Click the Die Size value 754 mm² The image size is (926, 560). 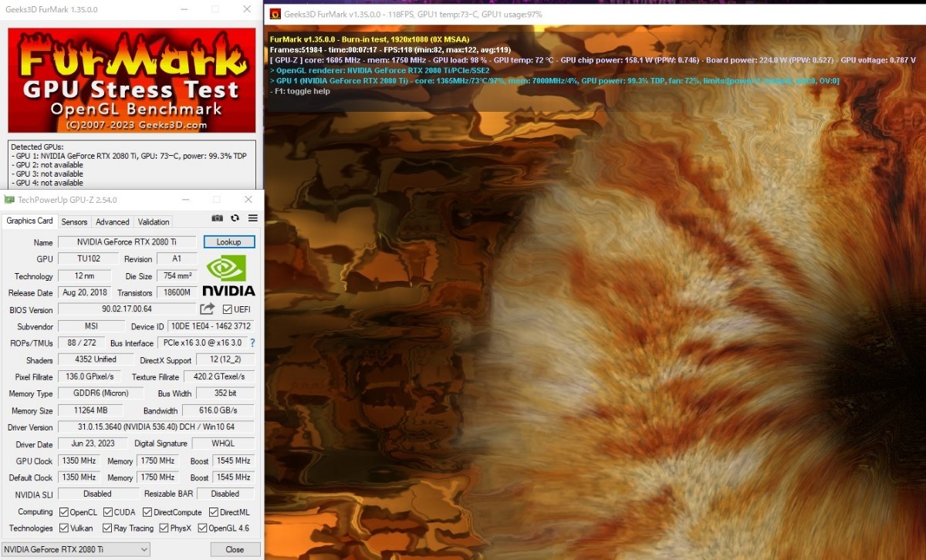pyautogui.click(x=177, y=275)
